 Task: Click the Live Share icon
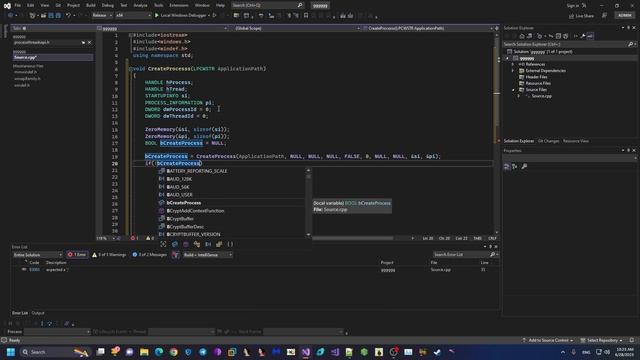click(571, 16)
